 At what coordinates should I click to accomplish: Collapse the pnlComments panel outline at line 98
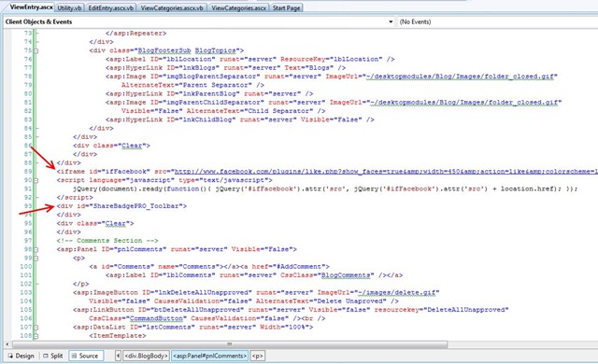pos(36,250)
